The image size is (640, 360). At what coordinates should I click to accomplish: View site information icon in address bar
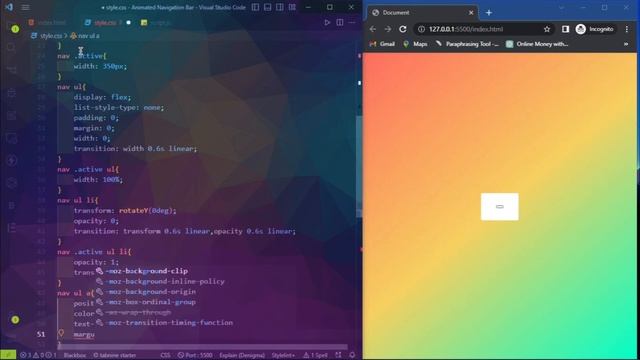click(x=421, y=29)
